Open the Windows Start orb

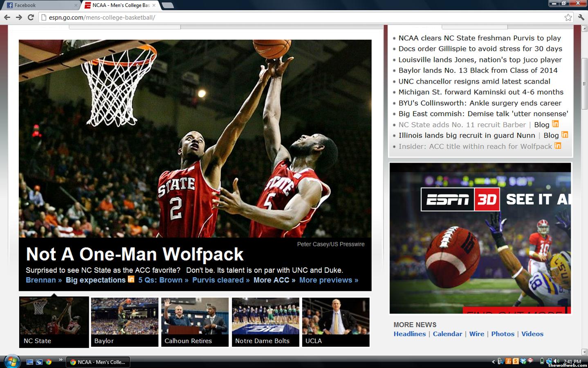pos(11,361)
